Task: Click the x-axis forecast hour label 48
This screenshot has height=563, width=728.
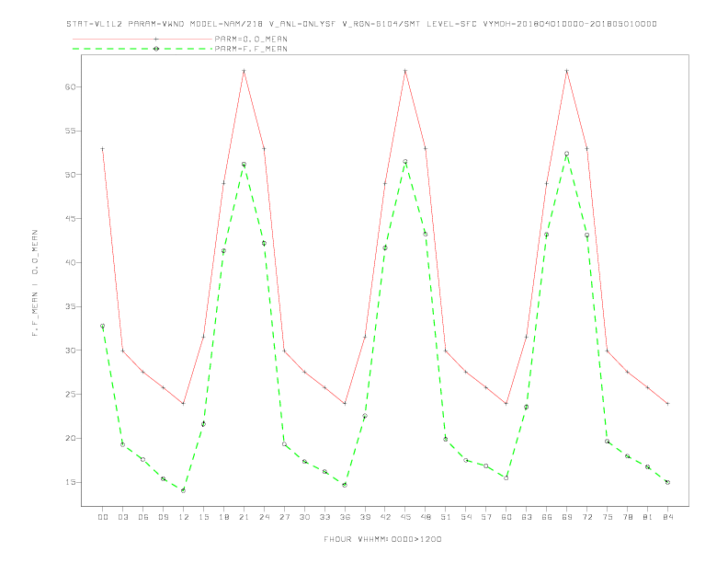Action: [x=426, y=517]
